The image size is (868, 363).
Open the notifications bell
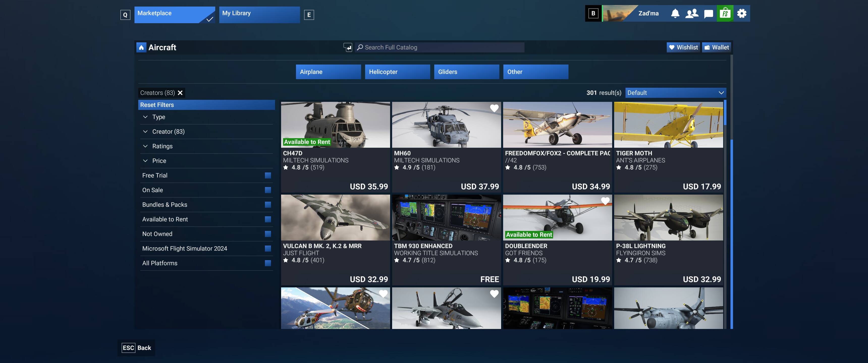[x=675, y=13]
